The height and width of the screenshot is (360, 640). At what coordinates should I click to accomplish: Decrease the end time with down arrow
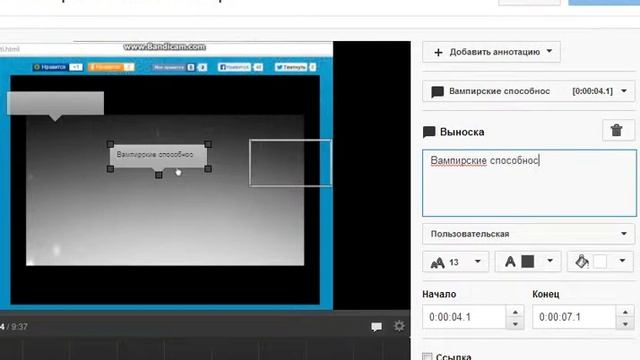coord(625,323)
